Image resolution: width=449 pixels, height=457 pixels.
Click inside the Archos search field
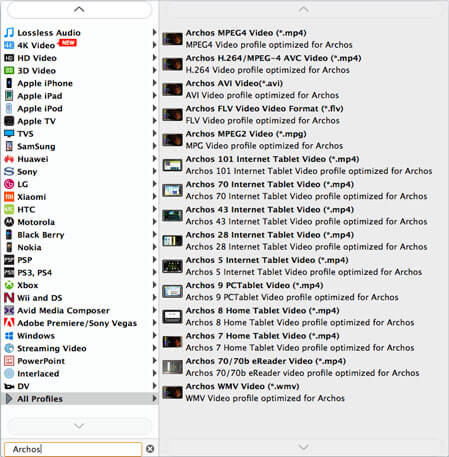[x=73, y=449]
